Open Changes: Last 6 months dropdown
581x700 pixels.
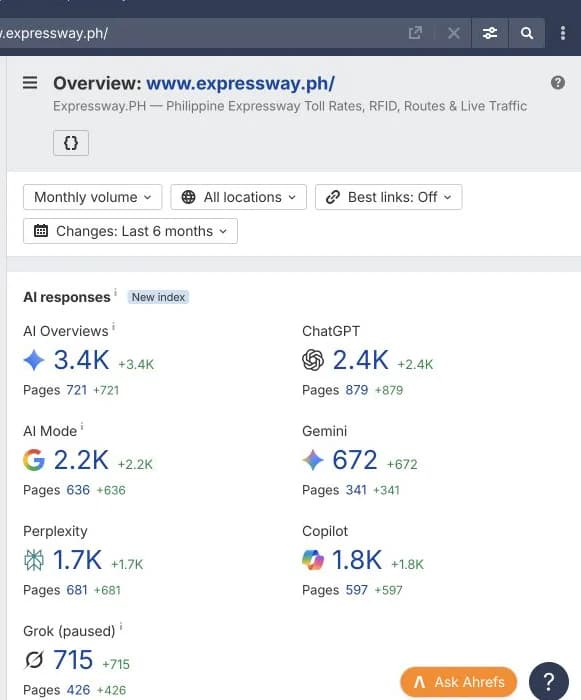click(x=130, y=231)
